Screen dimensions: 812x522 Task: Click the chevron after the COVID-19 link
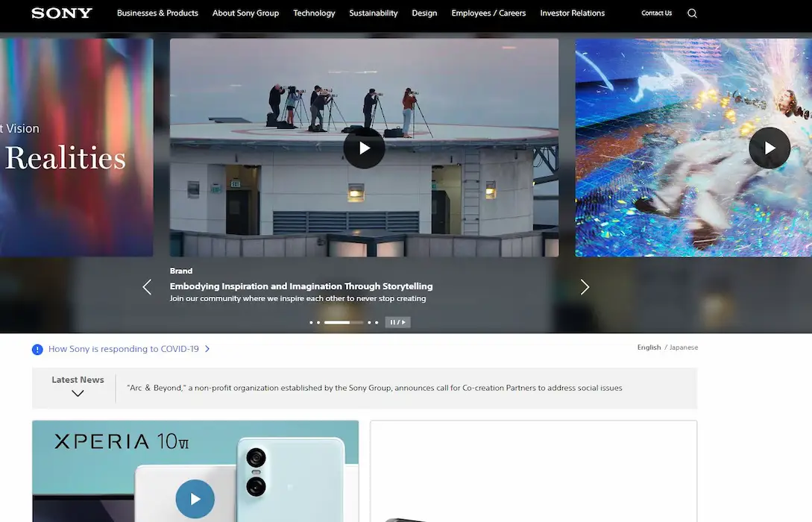(x=207, y=349)
